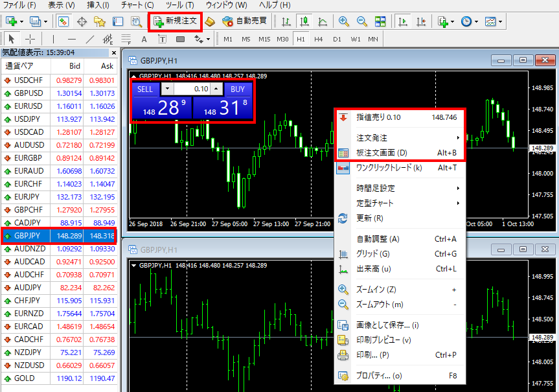Viewport: 559px width, 392px height.
Task: Select the candlestick chart type icon
Action: coord(304,21)
